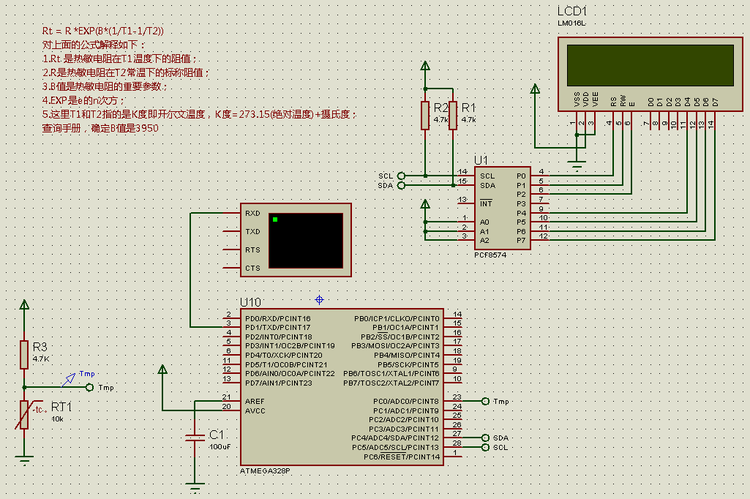Viewport: 750px width, 499px height.
Task: Click the SCL terminal at PC5 pin
Action: point(486,447)
